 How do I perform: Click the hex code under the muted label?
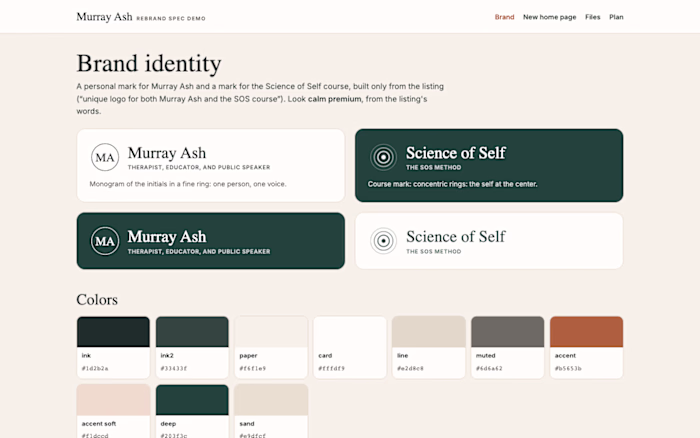coord(489,368)
